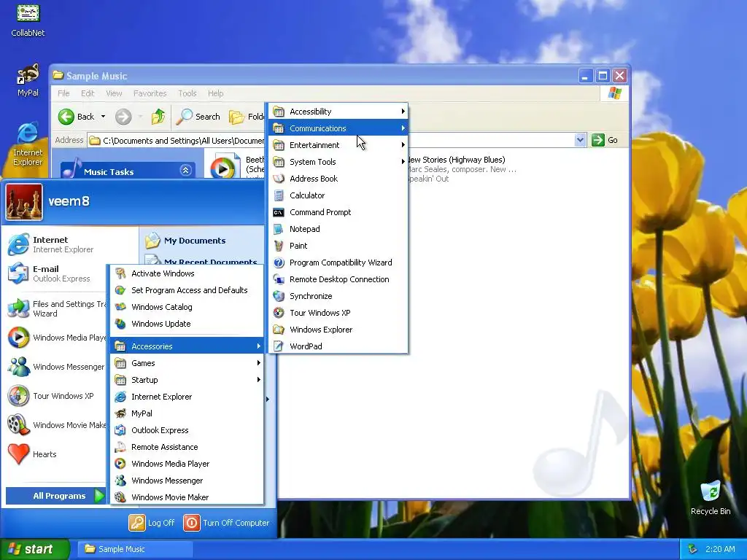The image size is (747, 560).
Task: Select Activate Windows in All Programs
Action: click(x=187, y=273)
